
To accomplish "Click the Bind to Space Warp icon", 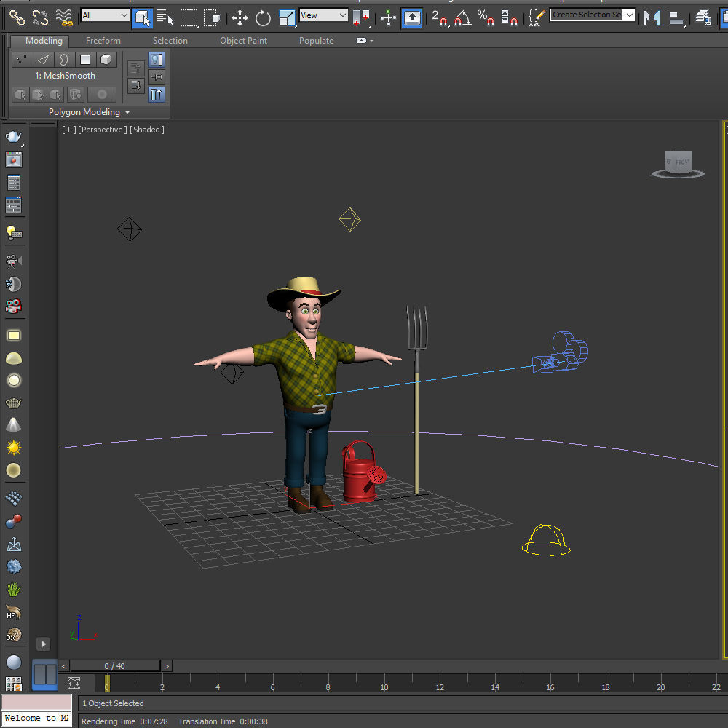I will (64, 17).
